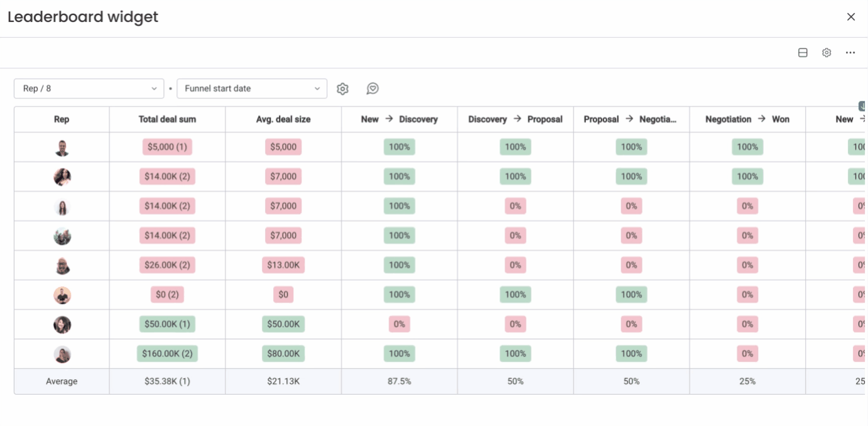Open the filter settings gear icon
This screenshot has width=868, height=426.
tap(342, 89)
